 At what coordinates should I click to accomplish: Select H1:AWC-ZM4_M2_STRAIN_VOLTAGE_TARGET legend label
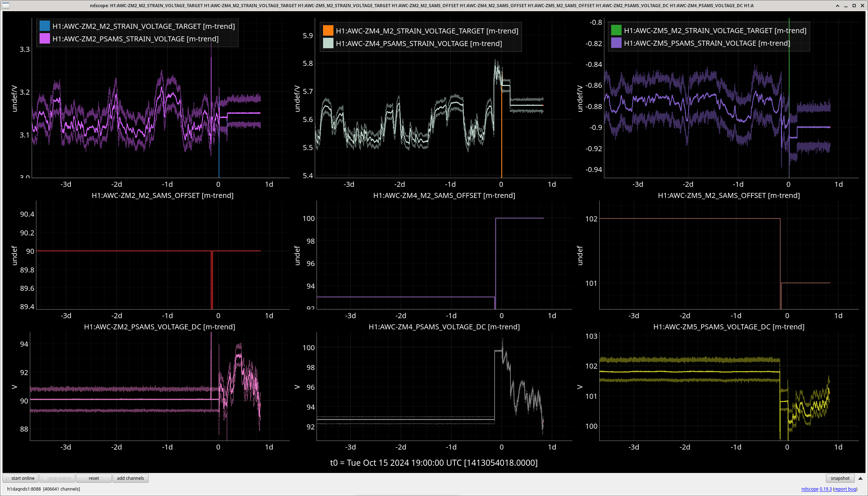click(x=427, y=31)
